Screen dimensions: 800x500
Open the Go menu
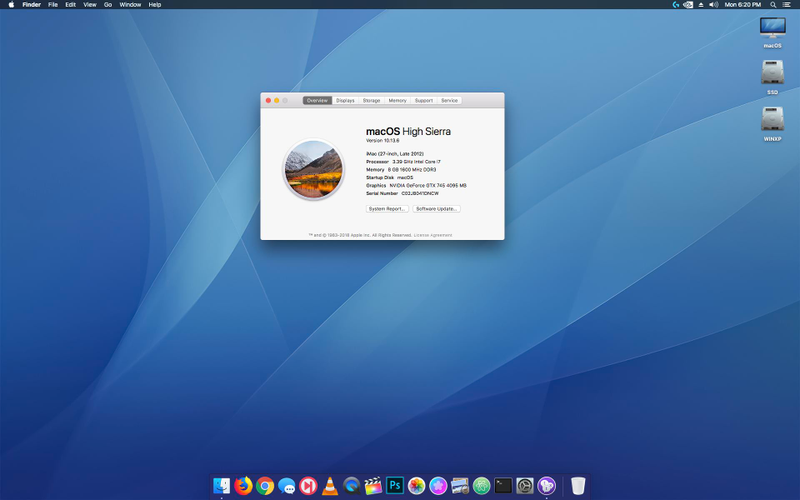[108, 5]
